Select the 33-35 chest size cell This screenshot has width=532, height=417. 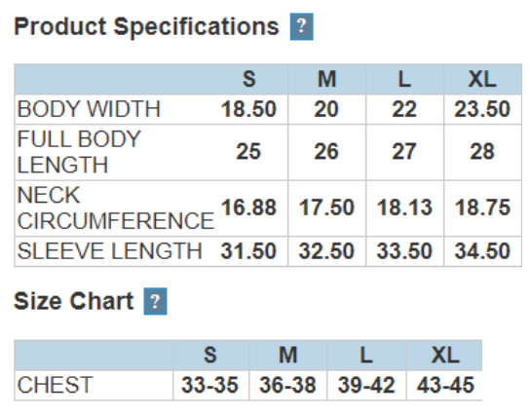click(x=209, y=386)
